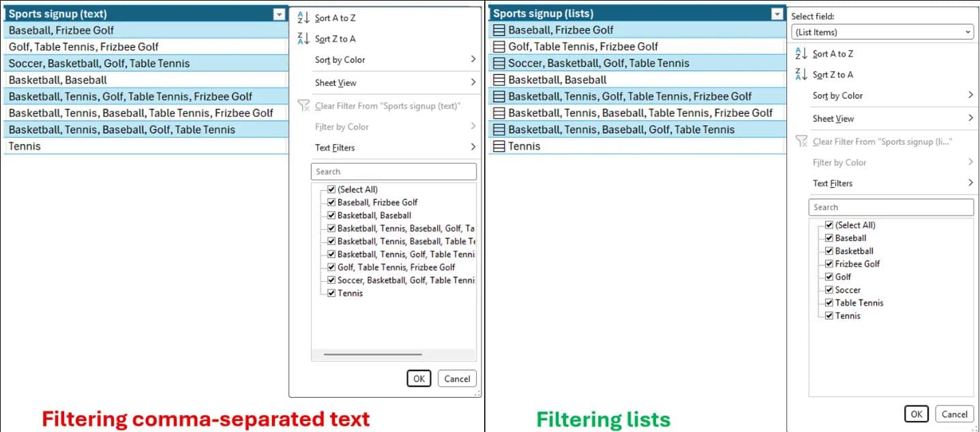Screen dimensions: 980x432
Task: Click list icon beside Baseball, Frizbee Golf in lists table
Action: [x=499, y=30]
